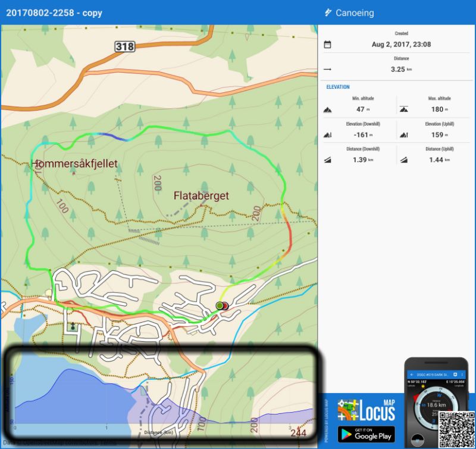Click the elevation profile chart
Viewport: 476px width, 449px height.
pos(164,395)
